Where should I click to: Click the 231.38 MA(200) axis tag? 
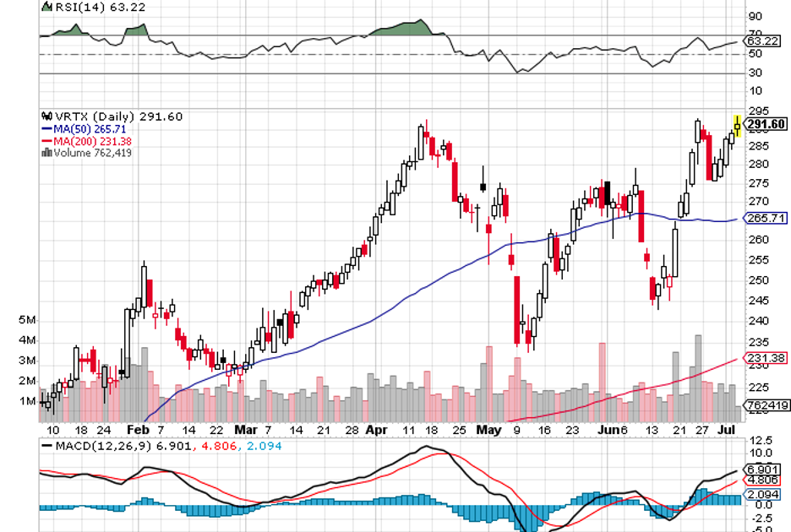[764, 359]
